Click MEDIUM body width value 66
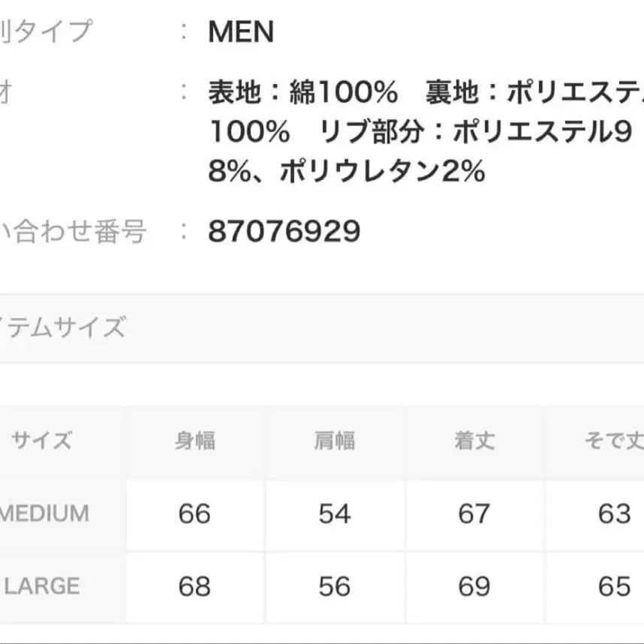Viewport: 644px width, 644px height. click(194, 514)
